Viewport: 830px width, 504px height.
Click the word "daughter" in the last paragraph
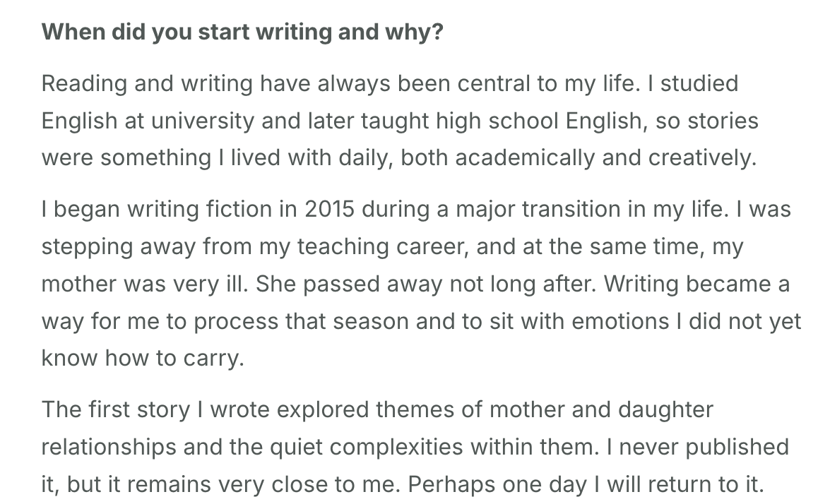(665, 409)
